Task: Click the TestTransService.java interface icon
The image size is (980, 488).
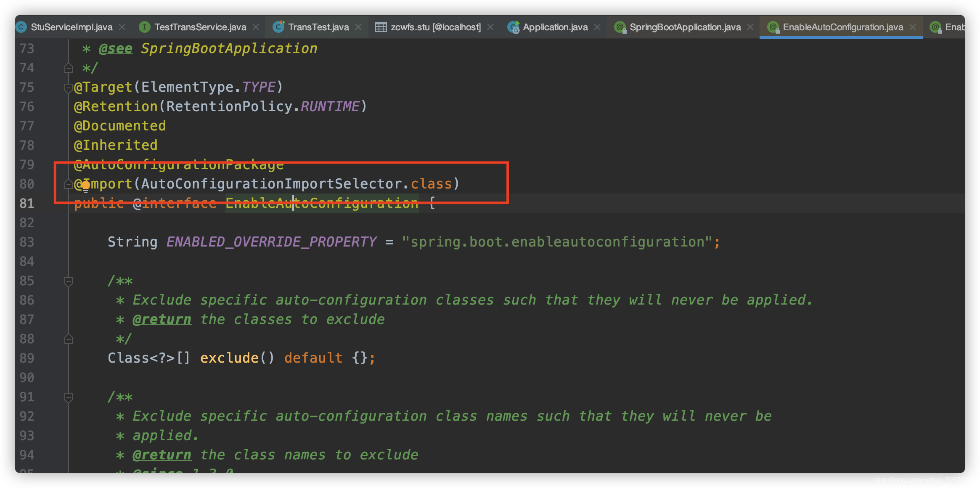Action: point(145,27)
